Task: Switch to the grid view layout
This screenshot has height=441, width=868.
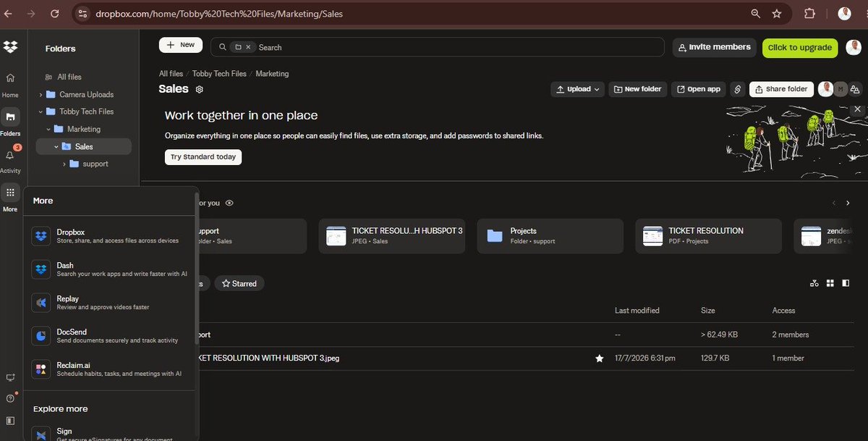Action: 830,283
